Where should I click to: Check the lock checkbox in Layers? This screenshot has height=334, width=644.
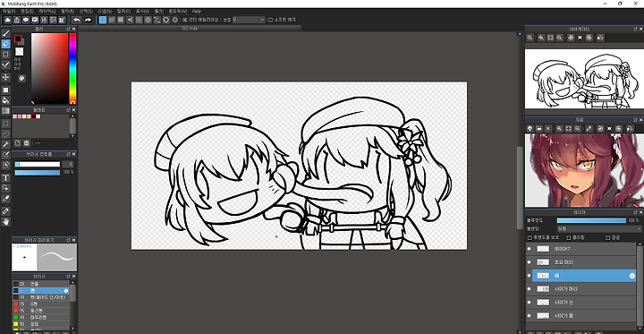608,238
